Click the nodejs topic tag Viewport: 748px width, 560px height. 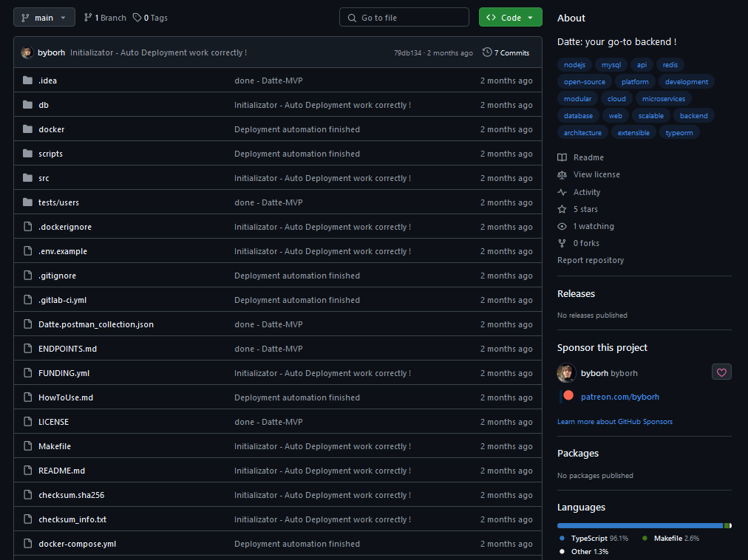[x=574, y=65]
